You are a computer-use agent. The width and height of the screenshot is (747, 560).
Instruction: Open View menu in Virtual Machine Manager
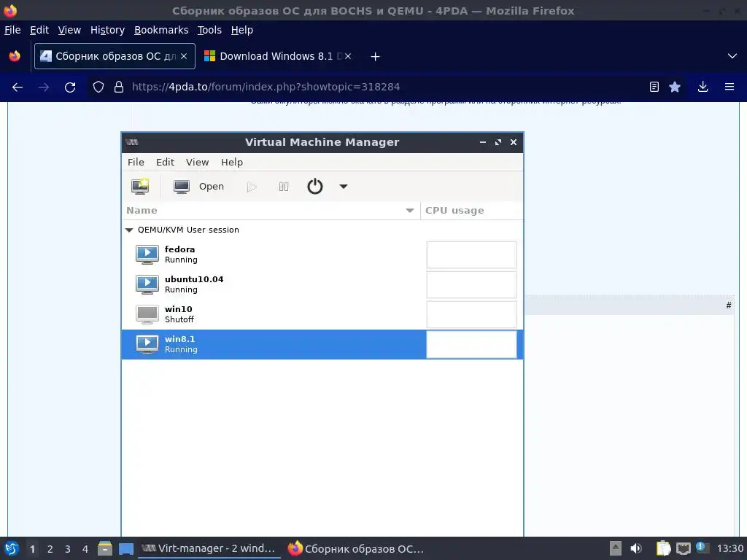[x=197, y=162]
